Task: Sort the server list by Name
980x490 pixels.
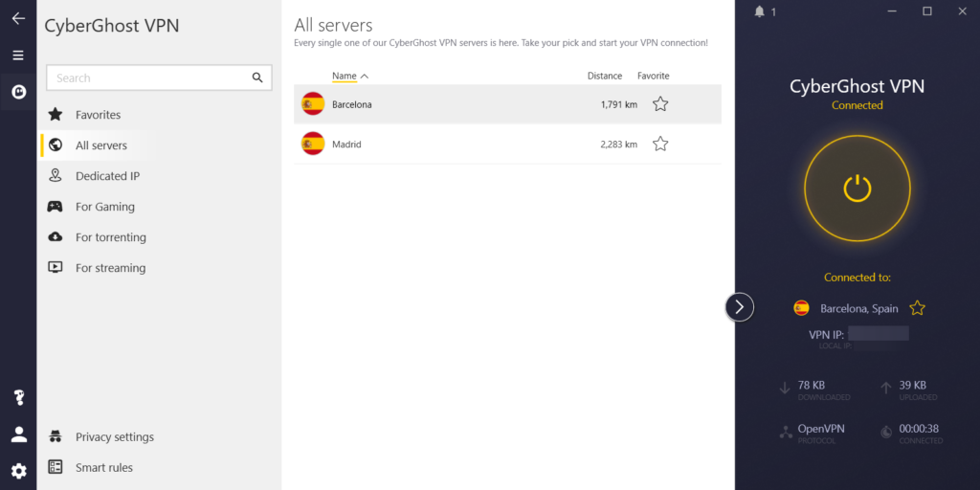Action: pos(345,76)
